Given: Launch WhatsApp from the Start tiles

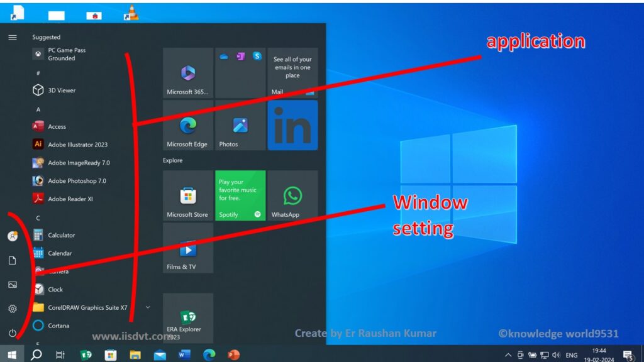Looking at the screenshot, I should 292,195.
